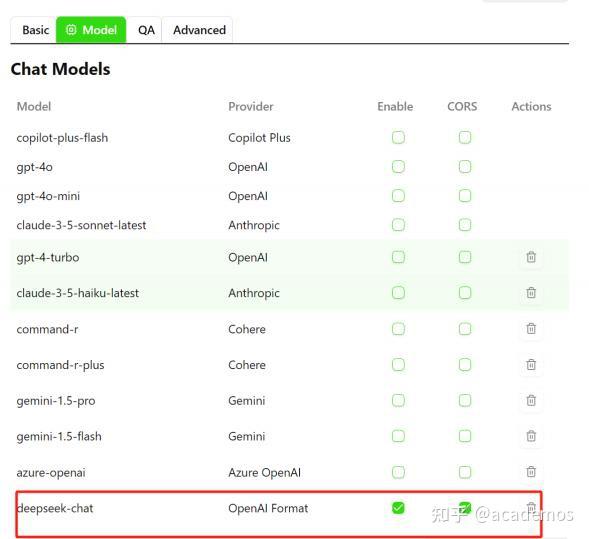
Task: Enable the copilot-plus-flash model
Action: 398,137
